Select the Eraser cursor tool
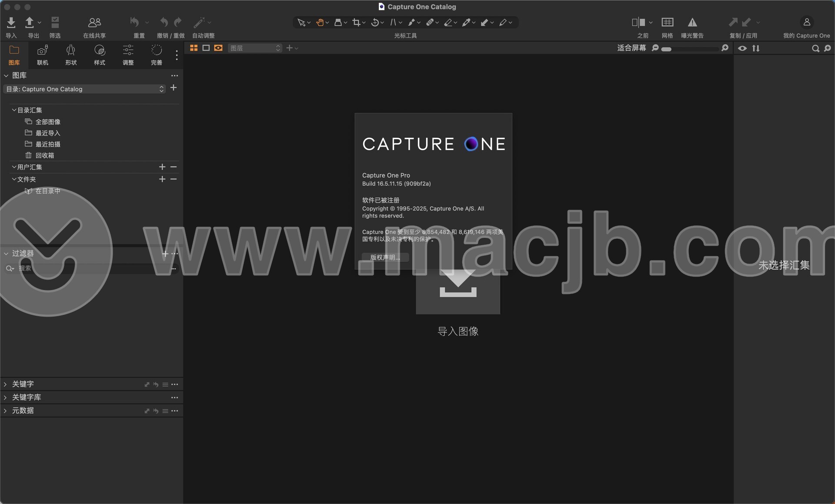Viewport: 835px width, 504px height. tap(448, 22)
